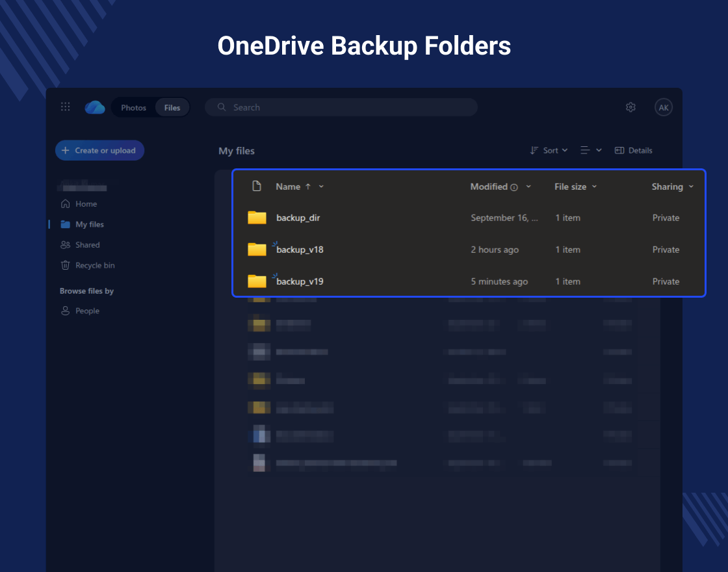Click Private sharing for backup_v18
The image size is (728, 572).
coord(666,250)
